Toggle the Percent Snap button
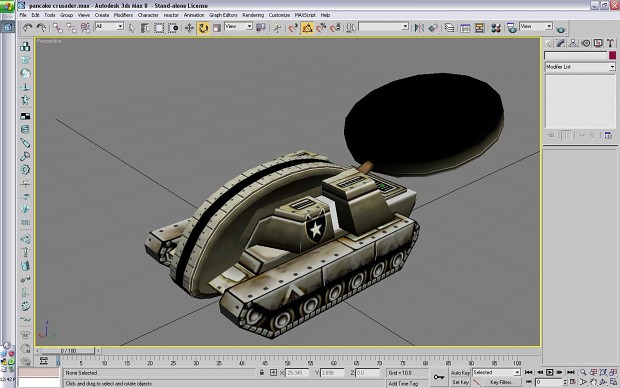This screenshot has height=388, width=620. click(321, 28)
